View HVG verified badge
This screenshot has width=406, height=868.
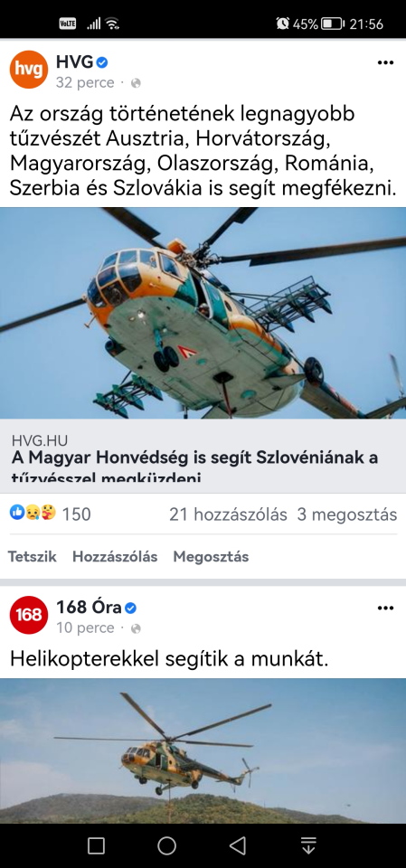102,63
